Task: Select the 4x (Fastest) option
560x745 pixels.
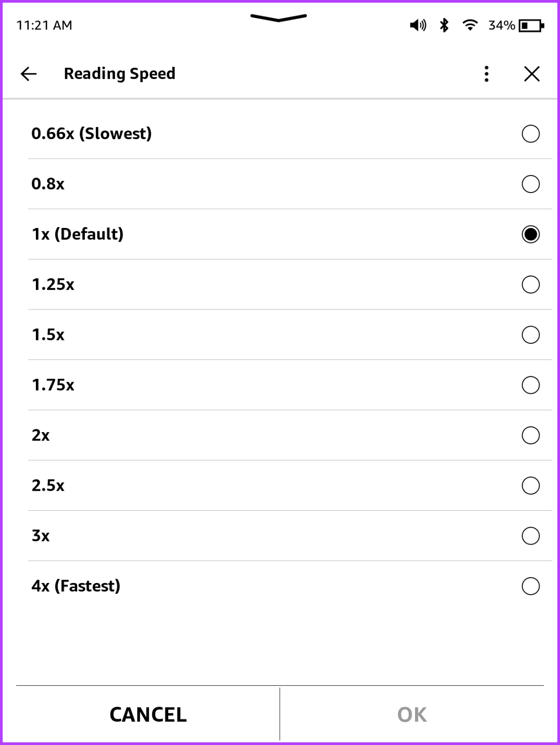Action: 530,586
